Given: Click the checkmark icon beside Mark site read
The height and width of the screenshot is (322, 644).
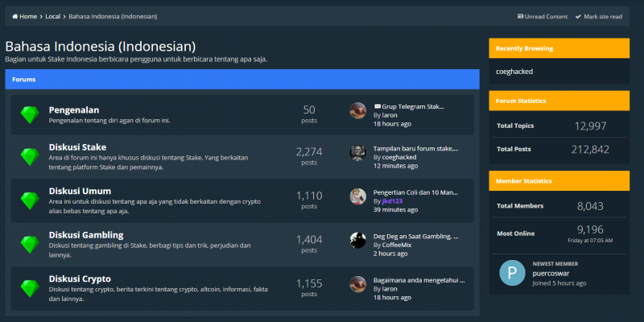Looking at the screenshot, I should (578, 17).
